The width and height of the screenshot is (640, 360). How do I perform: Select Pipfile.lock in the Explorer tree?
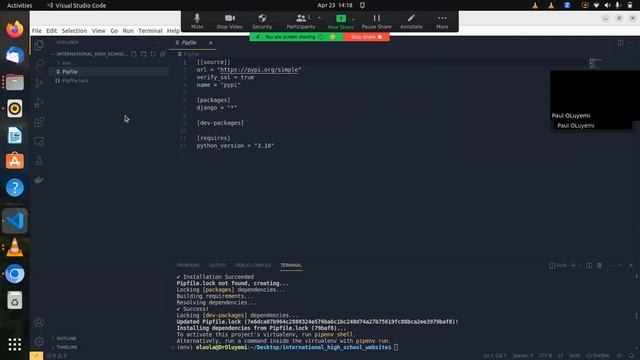[109, 81]
